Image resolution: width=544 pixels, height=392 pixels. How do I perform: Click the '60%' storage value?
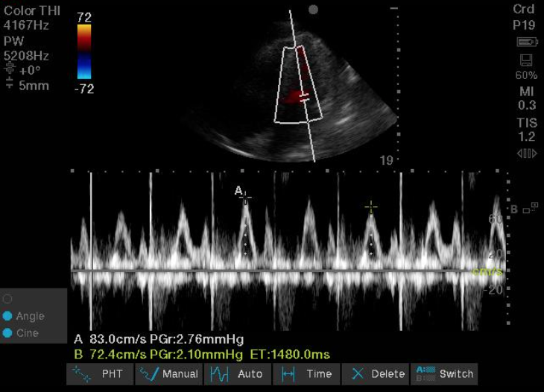click(x=526, y=75)
